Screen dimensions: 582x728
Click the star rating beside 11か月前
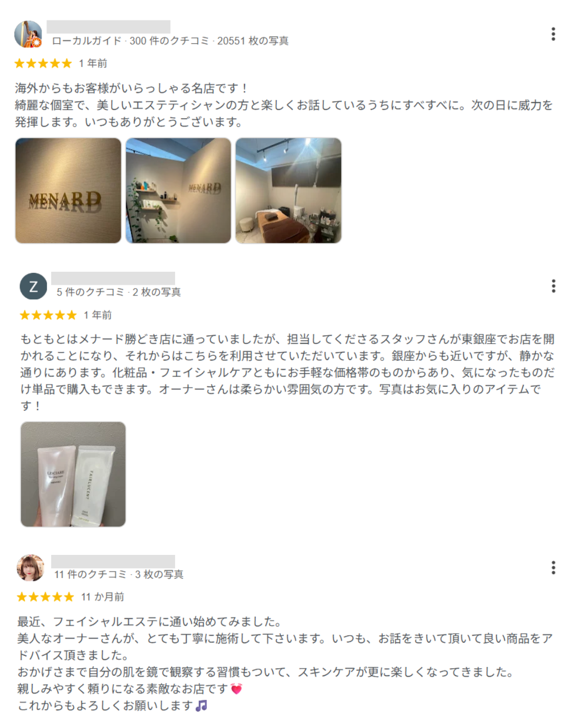(45, 597)
